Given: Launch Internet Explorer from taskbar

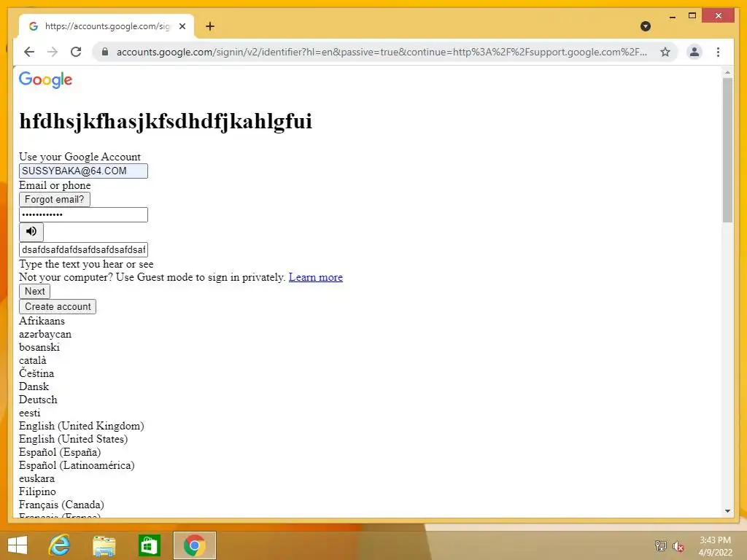Looking at the screenshot, I should [x=60, y=545].
